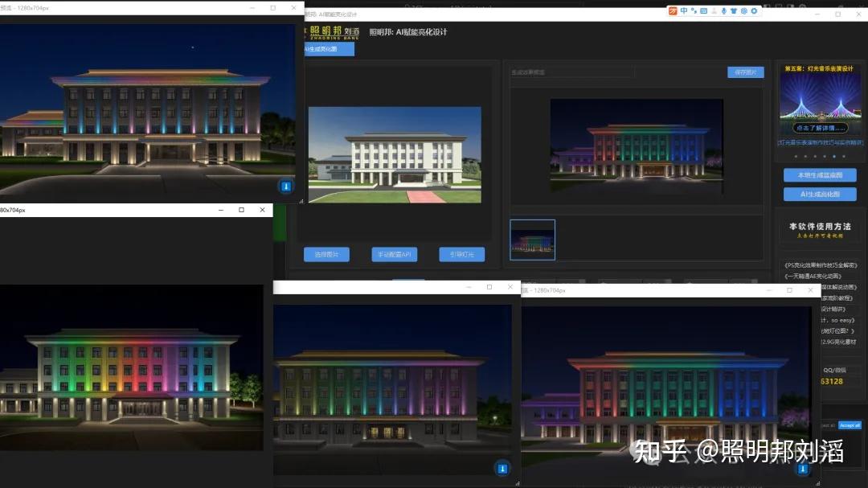Click the 点击了解详情 banner button
The width and height of the screenshot is (868, 488).
[x=820, y=128]
